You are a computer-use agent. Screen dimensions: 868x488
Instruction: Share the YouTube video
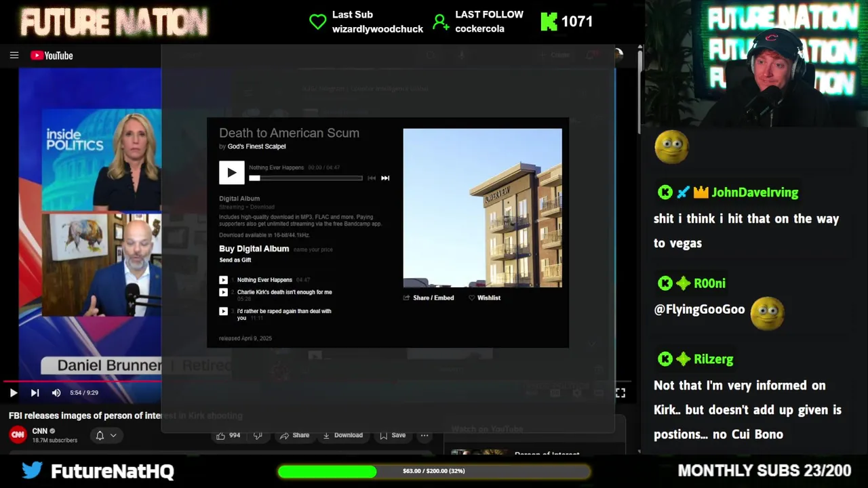[295, 435]
